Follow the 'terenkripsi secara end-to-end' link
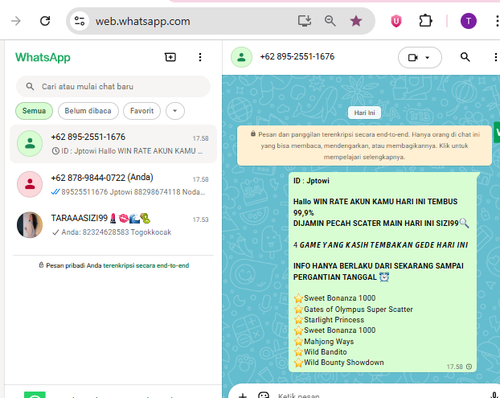 click(146, 266)
